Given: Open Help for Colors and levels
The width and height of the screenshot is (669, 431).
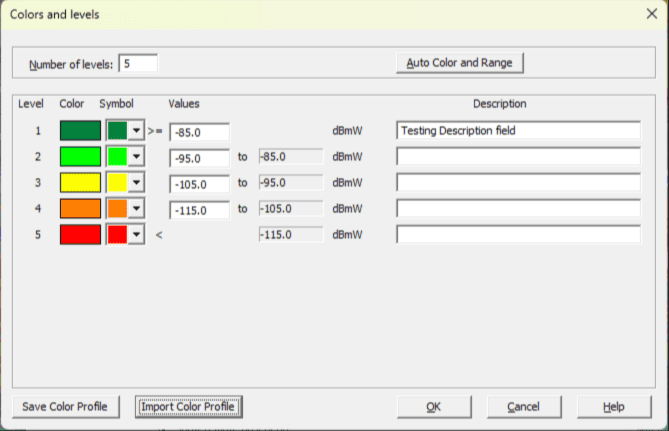Looking at the screenshot, I should pos(613,407).
